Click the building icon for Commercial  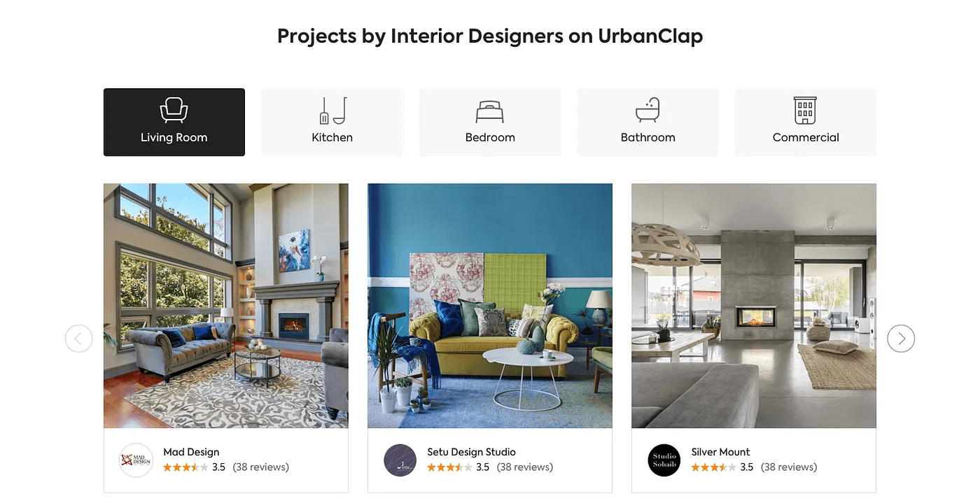[806, 111]
